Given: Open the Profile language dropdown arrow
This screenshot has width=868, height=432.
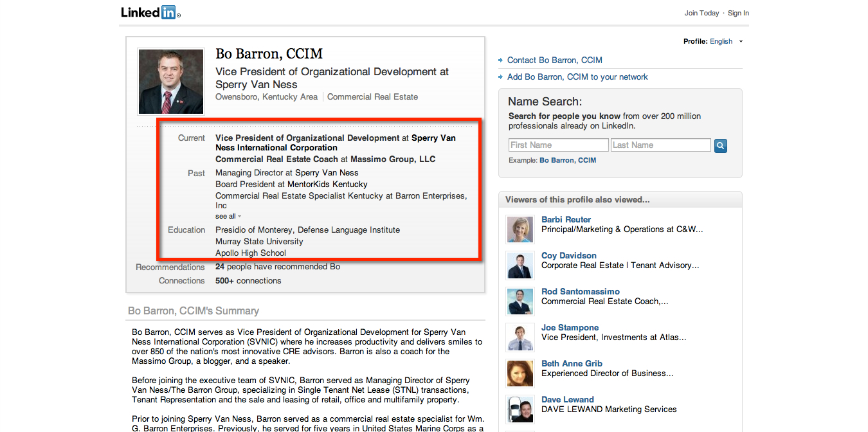Looking at the screenshot, I should pos(741,42).
